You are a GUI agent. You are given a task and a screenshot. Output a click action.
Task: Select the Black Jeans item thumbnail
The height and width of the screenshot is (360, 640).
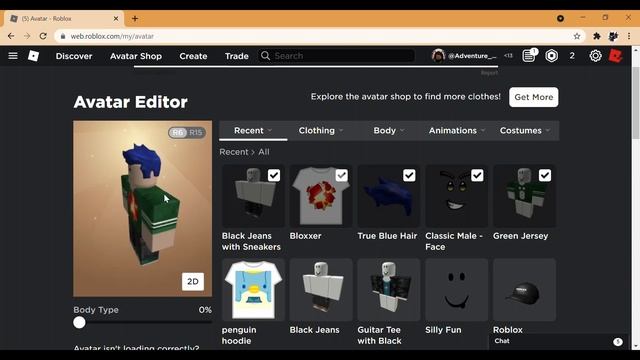[321, 290]
